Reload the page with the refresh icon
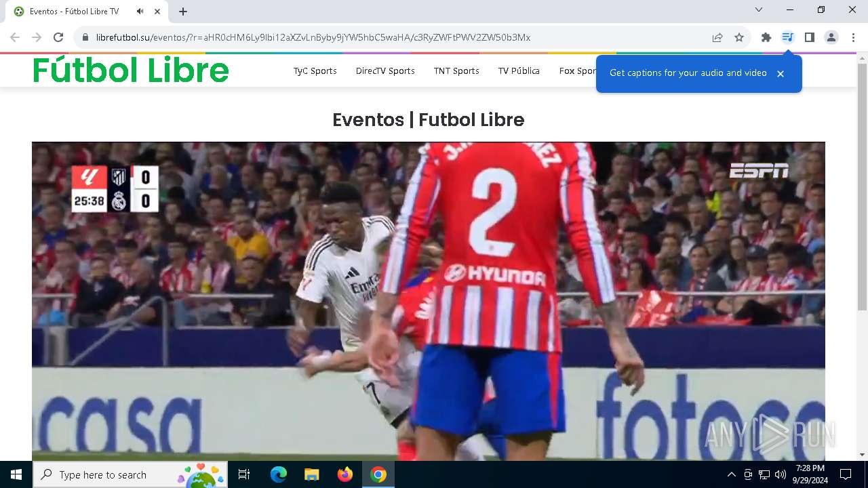 click(x=58, y=37)
